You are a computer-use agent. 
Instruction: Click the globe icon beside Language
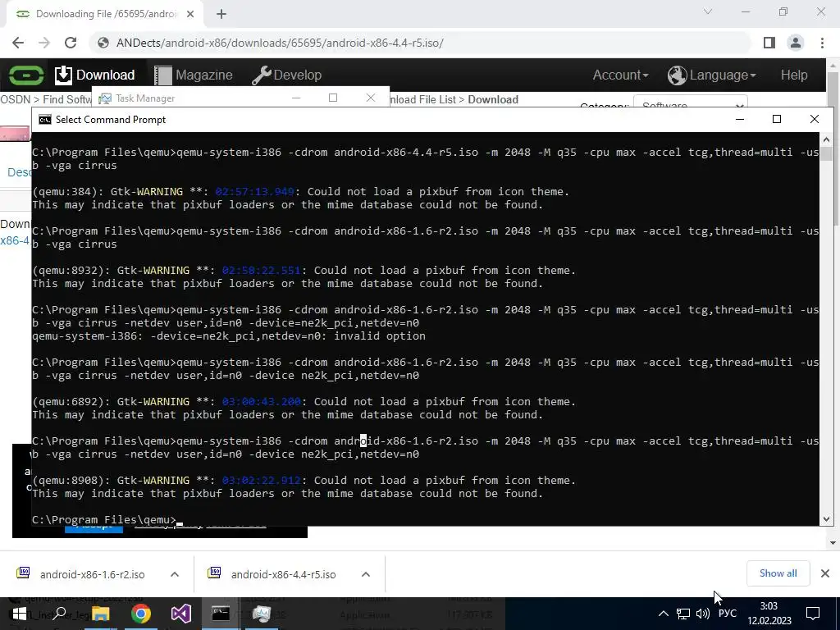[x=677, y=75]
